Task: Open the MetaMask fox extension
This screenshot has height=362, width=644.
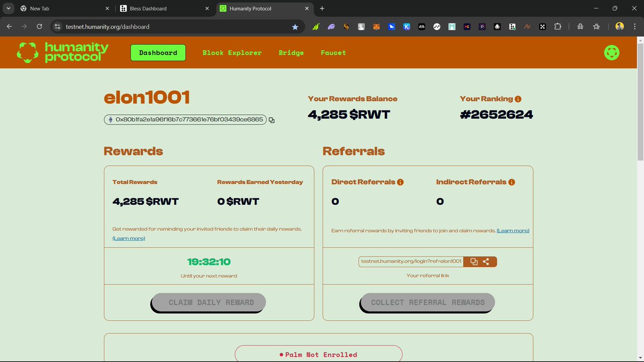Action: (x=377, y=26)
